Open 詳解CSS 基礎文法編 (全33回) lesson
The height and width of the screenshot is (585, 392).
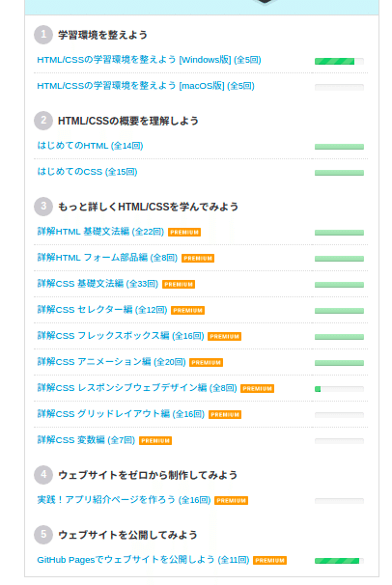[98, 284]
